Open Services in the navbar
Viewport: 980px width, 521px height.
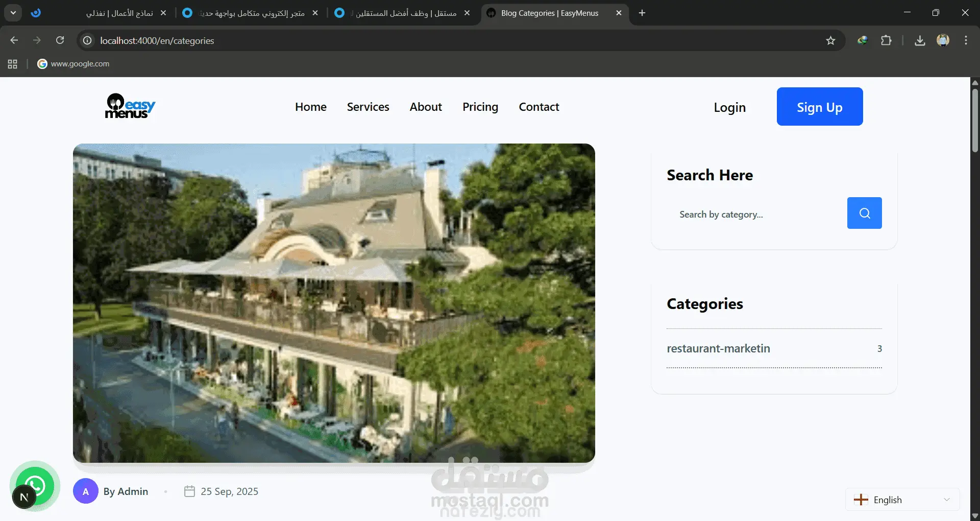coord(368,107)
